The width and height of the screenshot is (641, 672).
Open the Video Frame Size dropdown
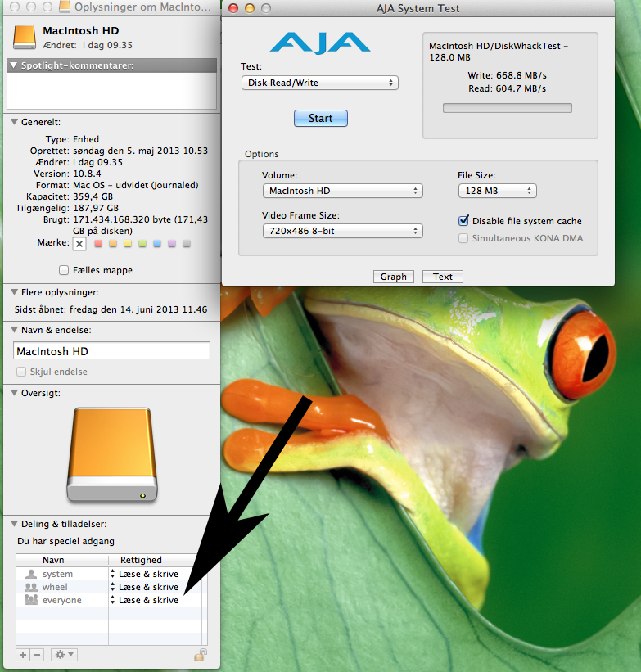(342, 231)
